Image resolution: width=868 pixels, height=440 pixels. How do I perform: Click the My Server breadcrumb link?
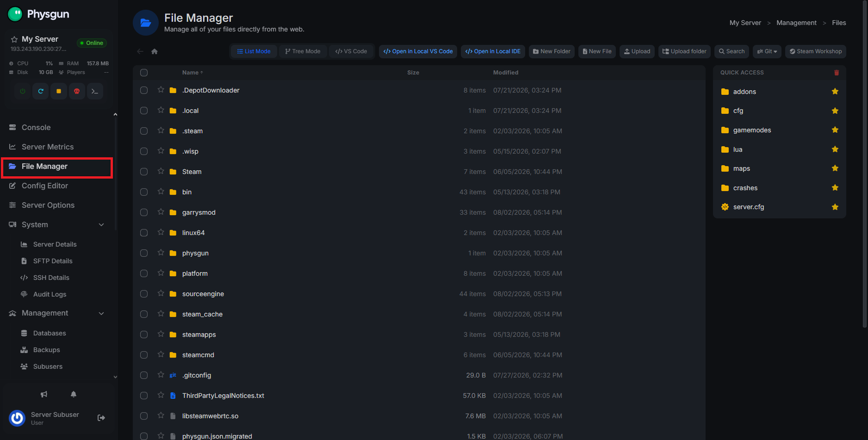pos(745,23)
